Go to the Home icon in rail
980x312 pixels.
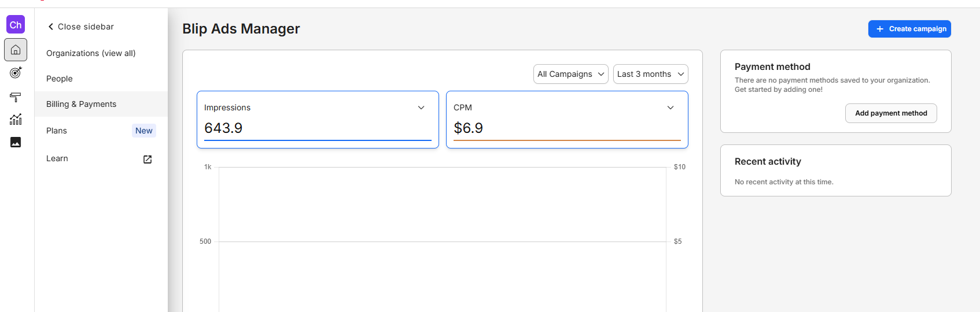16,50
